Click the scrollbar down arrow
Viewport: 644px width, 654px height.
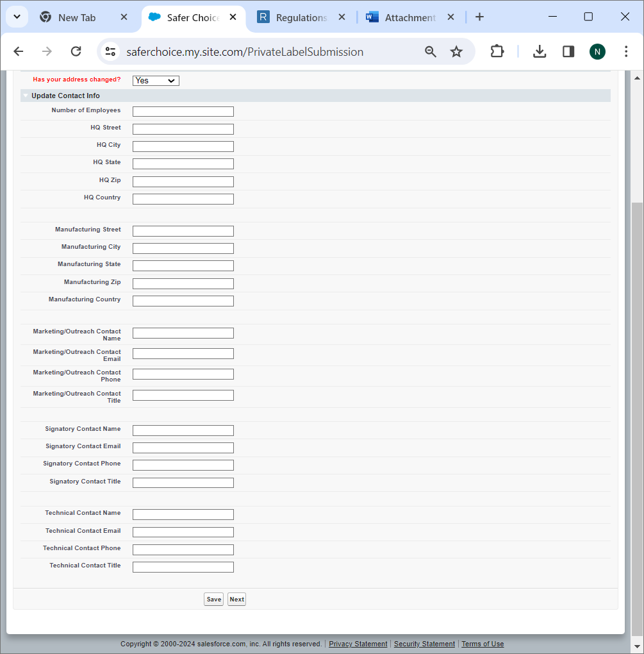[637, 646]
